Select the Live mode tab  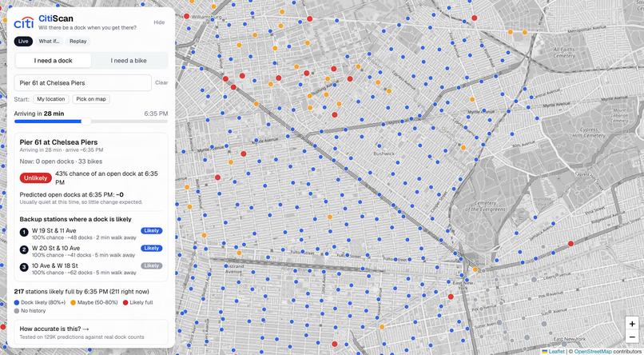23,41
